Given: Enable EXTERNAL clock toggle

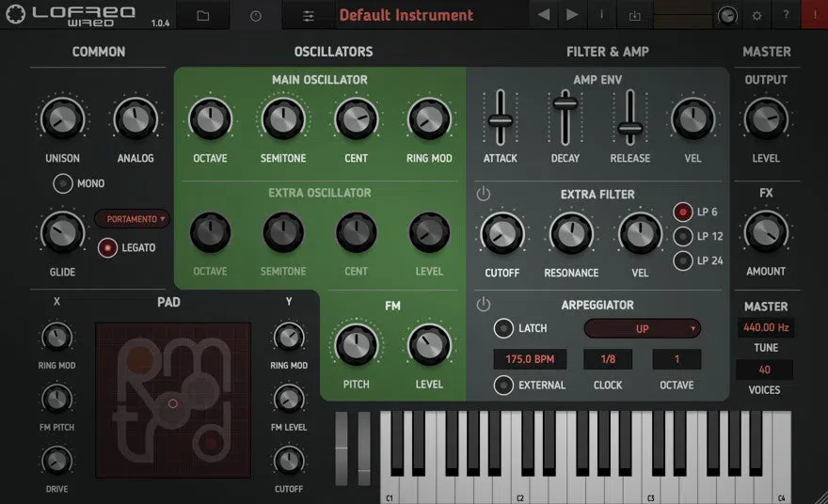Looking at the screenshot, I should tap(503, 386).
